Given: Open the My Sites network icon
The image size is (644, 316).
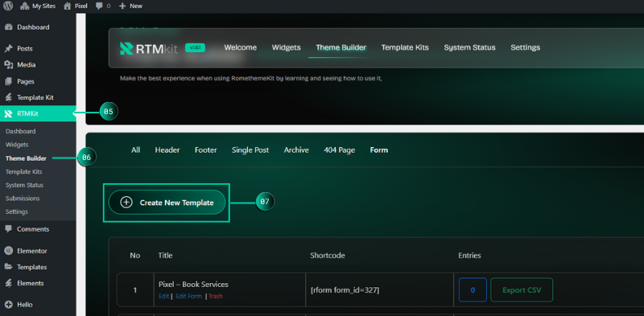Looking at the screenshot, I should [x=24, y=6].
